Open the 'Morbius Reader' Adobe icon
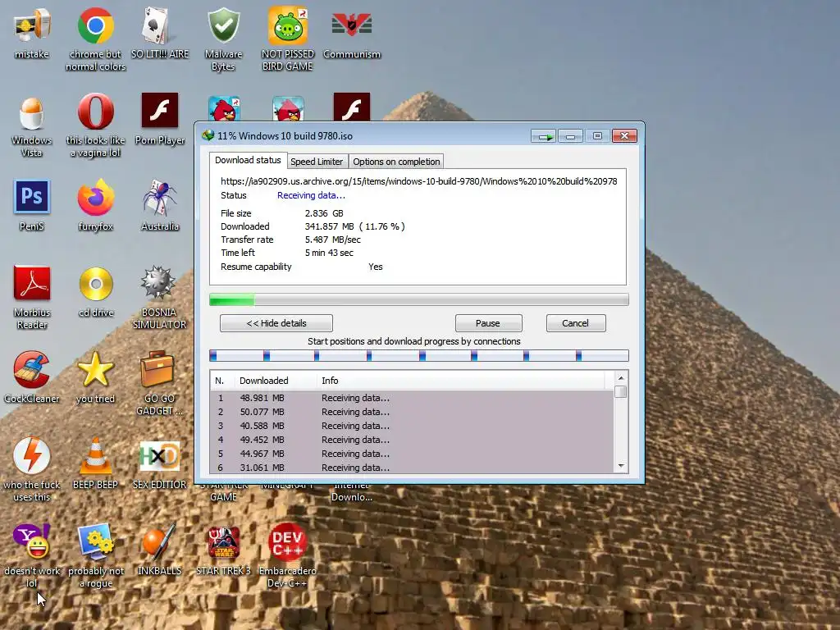This screenshot has width=840, height=630. point(32,283)
